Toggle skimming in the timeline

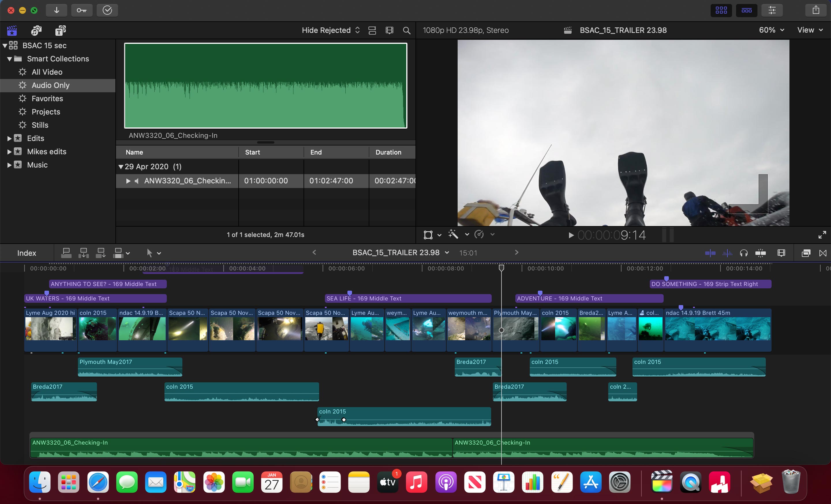tap(710, 253)
